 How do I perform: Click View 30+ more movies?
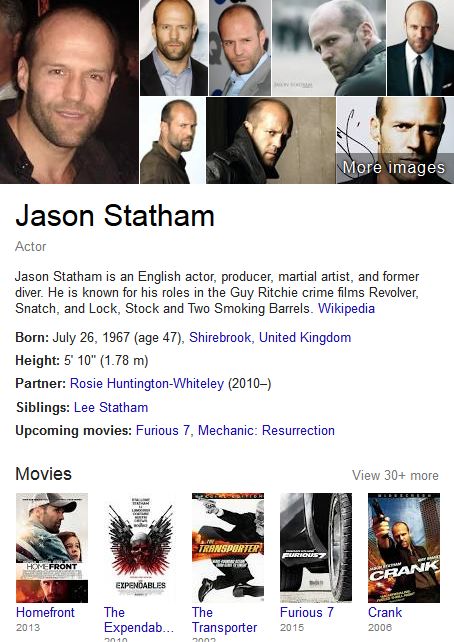point(395,475)
